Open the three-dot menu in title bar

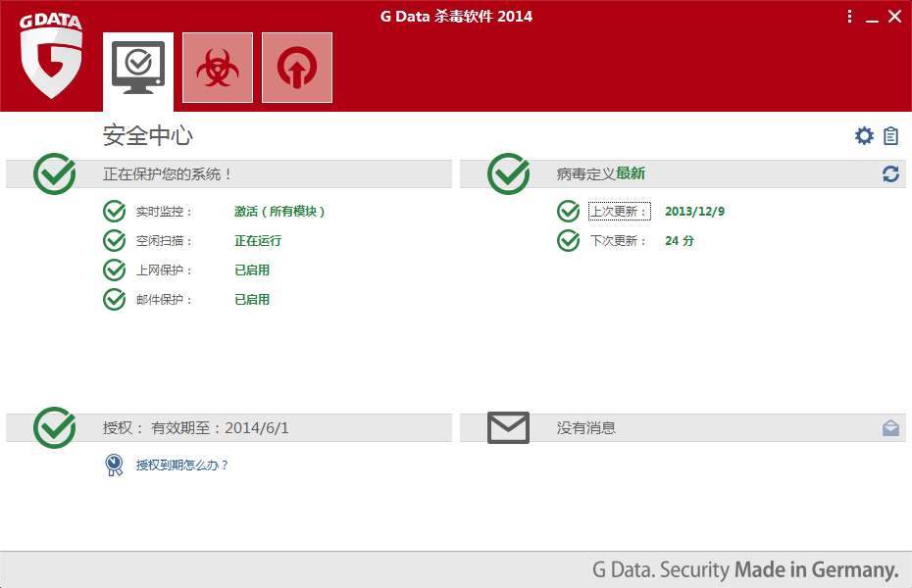[x=849, y=17]
